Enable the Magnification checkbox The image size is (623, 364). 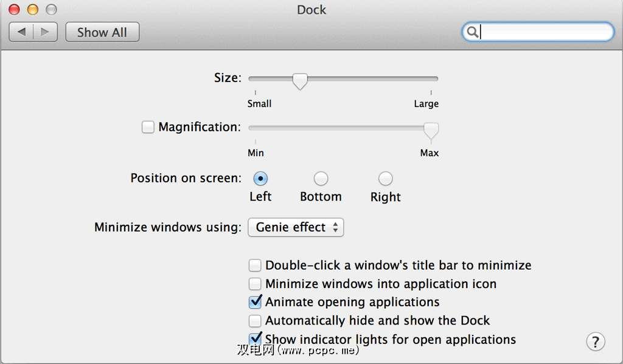pos(148,127)
